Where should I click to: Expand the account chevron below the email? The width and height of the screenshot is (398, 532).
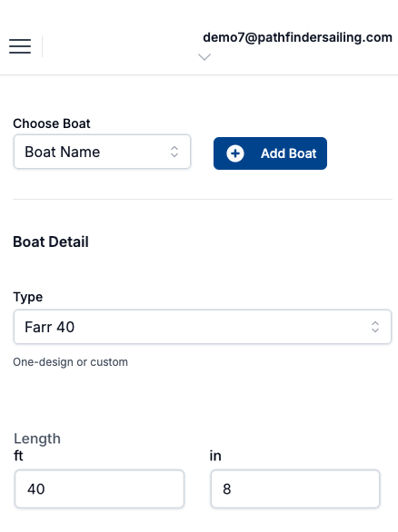point(204,56)
